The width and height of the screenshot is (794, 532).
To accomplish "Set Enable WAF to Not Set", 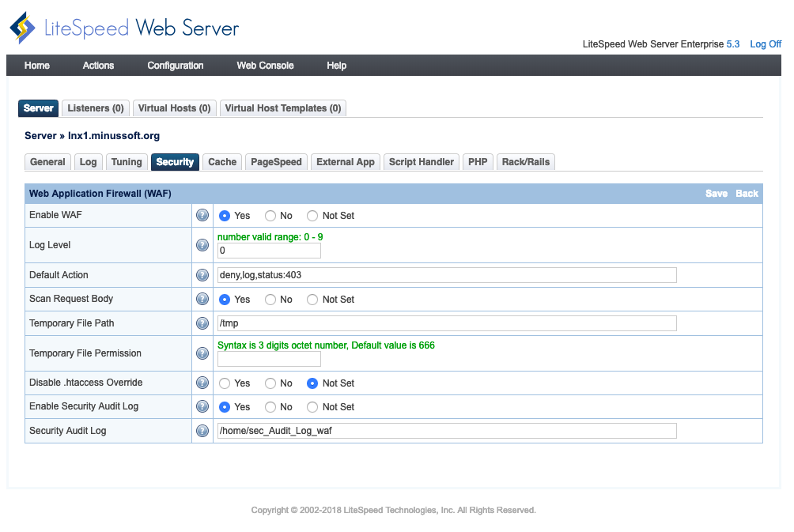I will tap(312, 216).
